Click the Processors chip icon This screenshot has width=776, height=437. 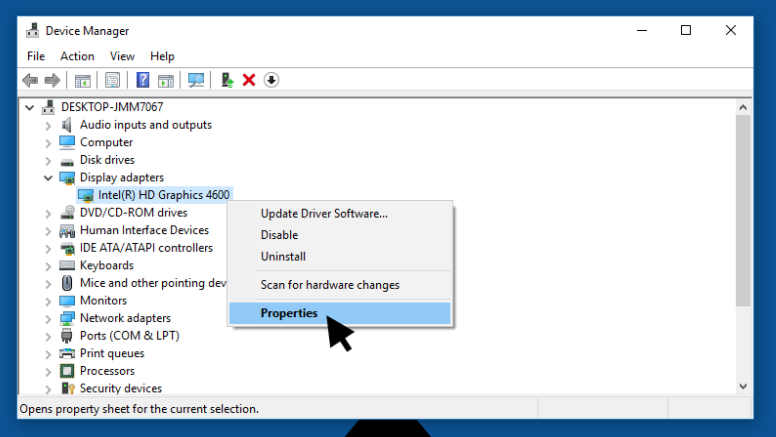tap(67, 371)
